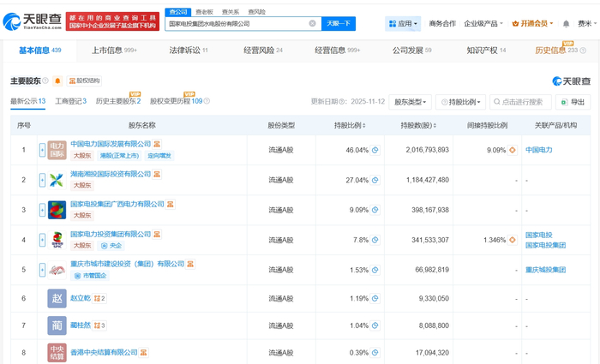Viewport: 600px width, 364px height.
Task: Open the 应用 dropdown menu
Action: (403, 24)
